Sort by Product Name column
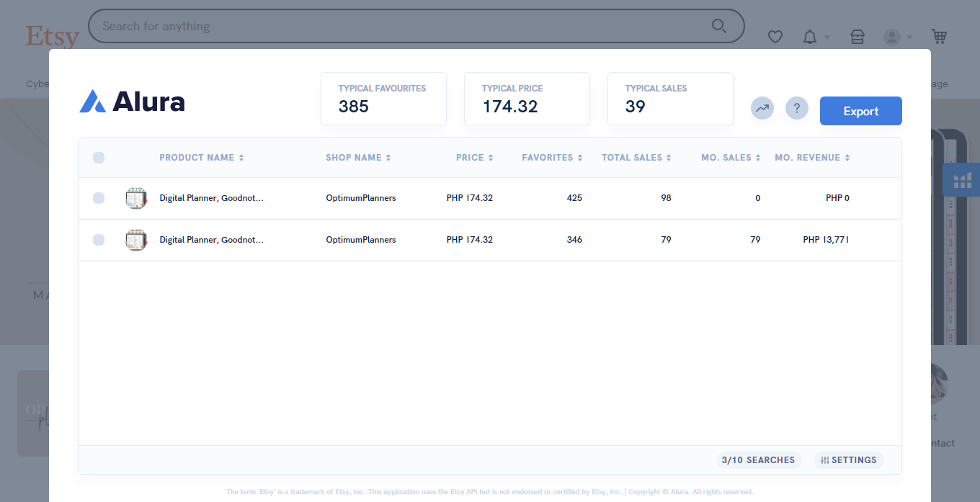This screenshot has height=502, width=980. click(202, 158)
